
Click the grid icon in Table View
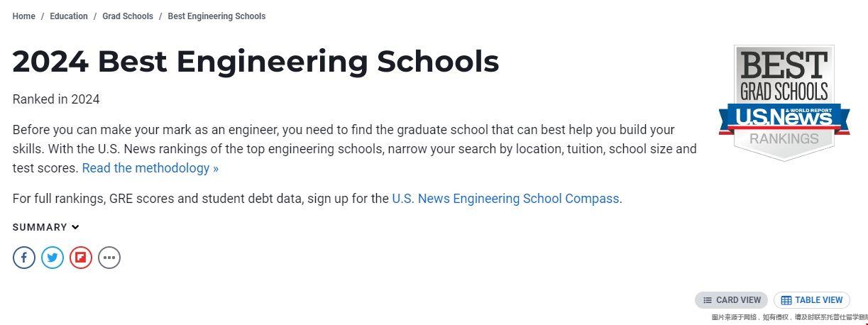(x=786, y=300)
